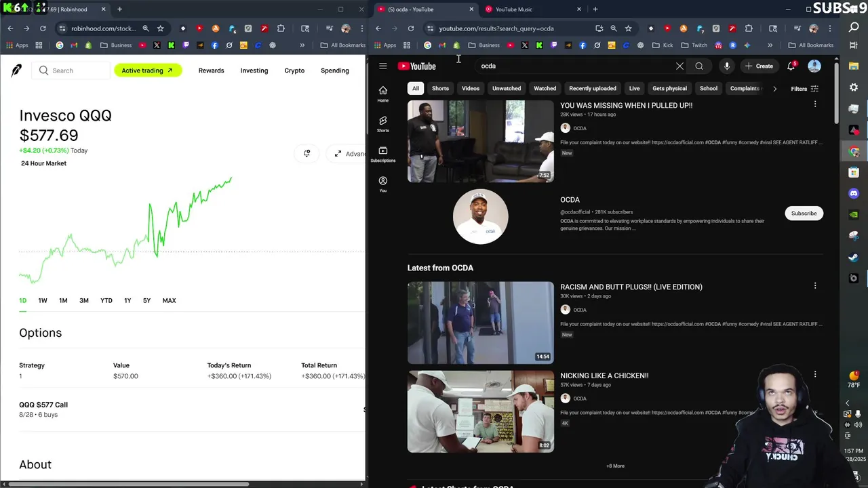Open more options for YOU WAS MISSING video
The width and height of the screenshot is (868, 488).
[x=815, y=104]
